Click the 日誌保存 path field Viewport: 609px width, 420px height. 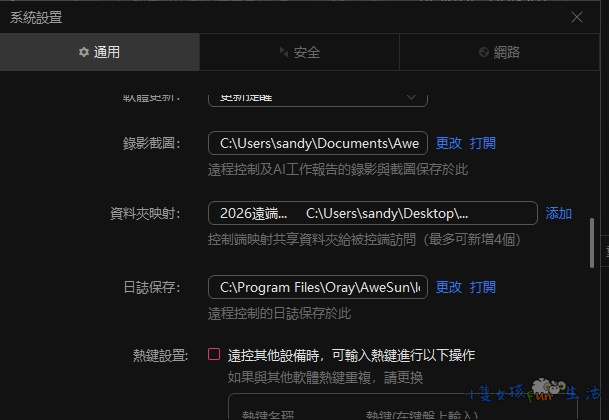(318, 287)
